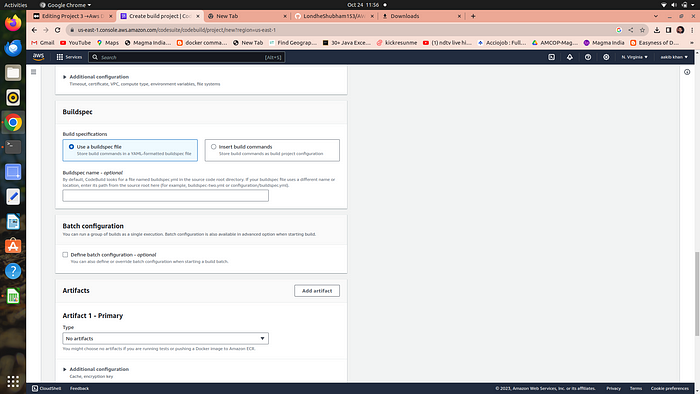
Task: Open the Gmail bookmark
Action: [42, 43]
